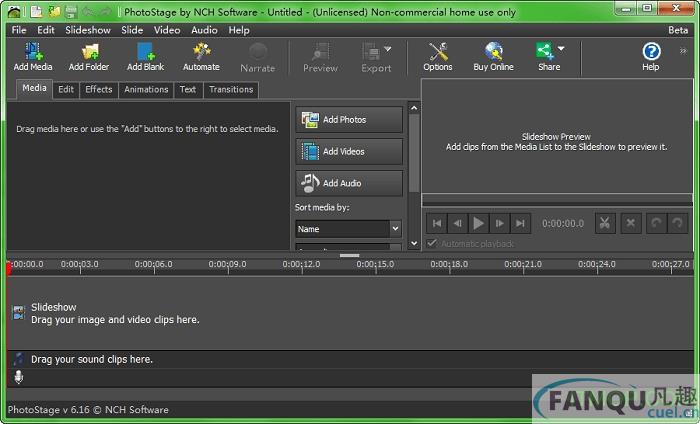Screen dimensions: 700x424
Task: Click the Add Audio button
Action: coord(349,183)
